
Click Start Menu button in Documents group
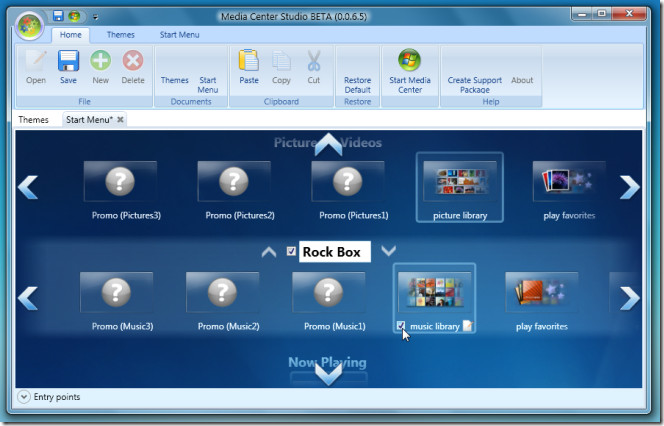point(208,85)
